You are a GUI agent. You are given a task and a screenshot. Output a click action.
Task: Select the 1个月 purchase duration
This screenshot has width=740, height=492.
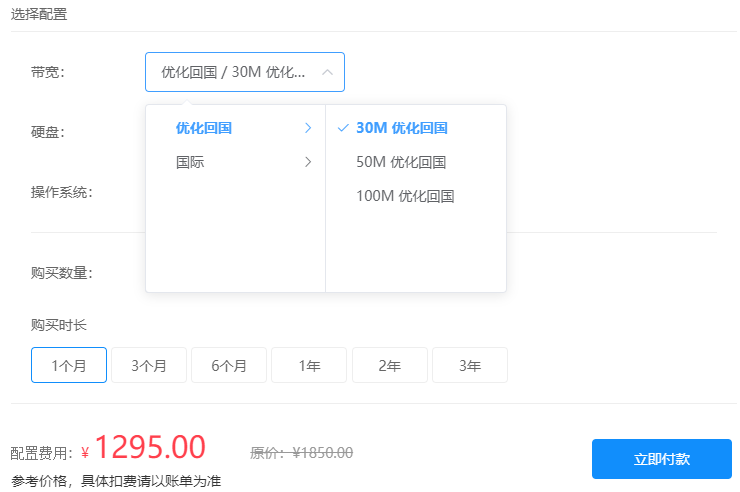(69, 365)
